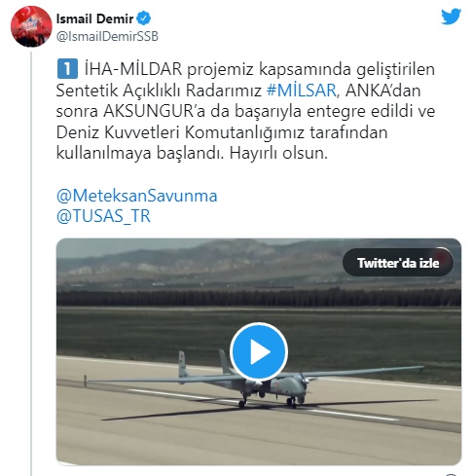This screenshot has width=473, height=476.
Task: Select the Ismail Demir display name
Action: pos(94,18)
